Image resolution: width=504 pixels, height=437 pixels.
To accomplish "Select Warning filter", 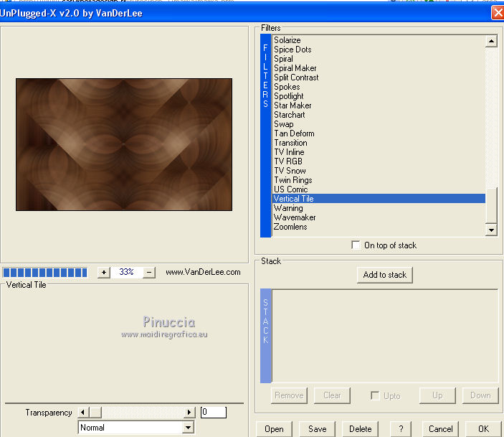I will pos(288,208).
